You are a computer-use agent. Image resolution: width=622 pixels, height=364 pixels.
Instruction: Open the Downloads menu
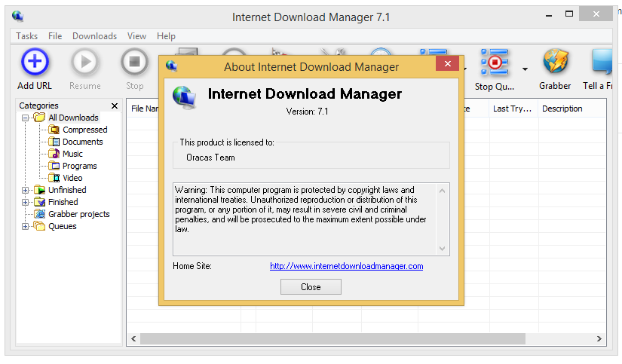94,36
